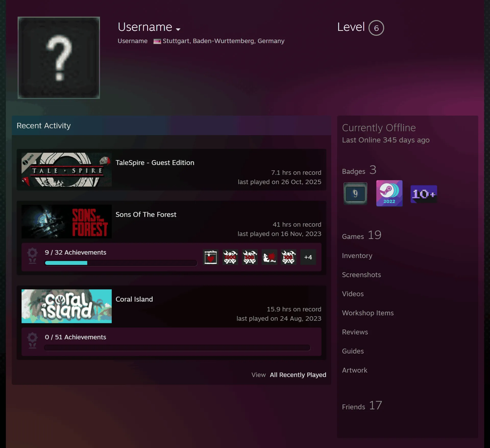Screen dimensions: 490x448
Task: Click the Level 6 circle badge
Action: 376,28
